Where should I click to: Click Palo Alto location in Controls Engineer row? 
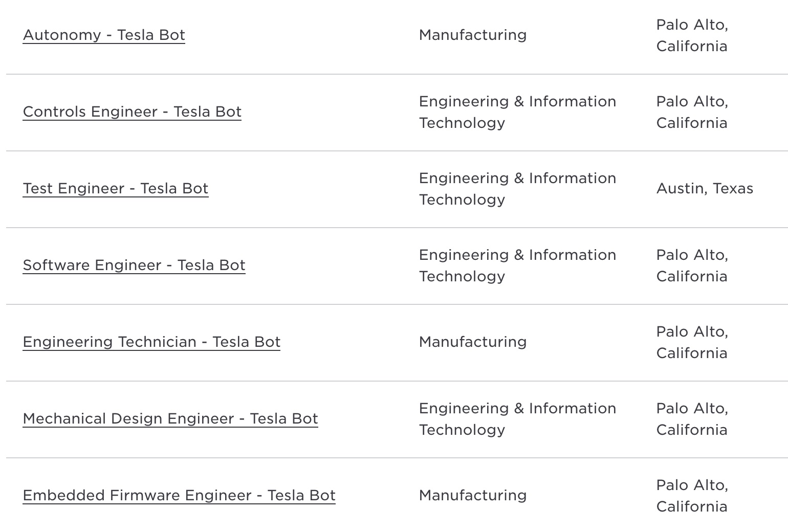pyautogui.click(x=692, y=112)
